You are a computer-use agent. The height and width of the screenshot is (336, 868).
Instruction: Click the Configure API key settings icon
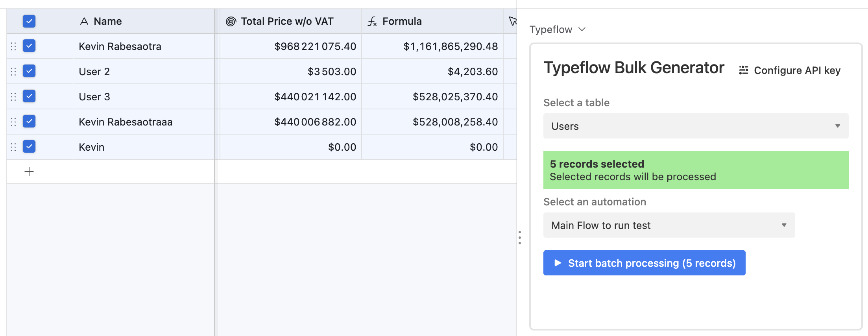(744, 70)
